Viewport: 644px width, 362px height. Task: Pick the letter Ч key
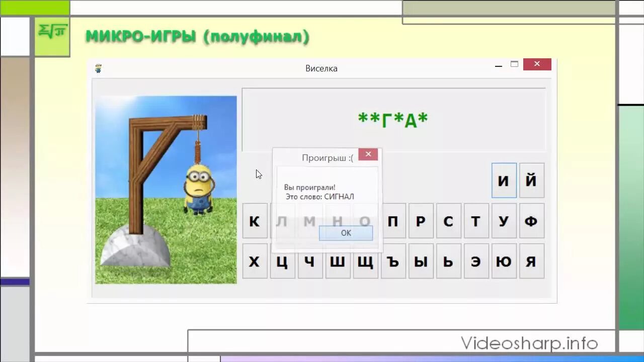click(x=310, y=261)
